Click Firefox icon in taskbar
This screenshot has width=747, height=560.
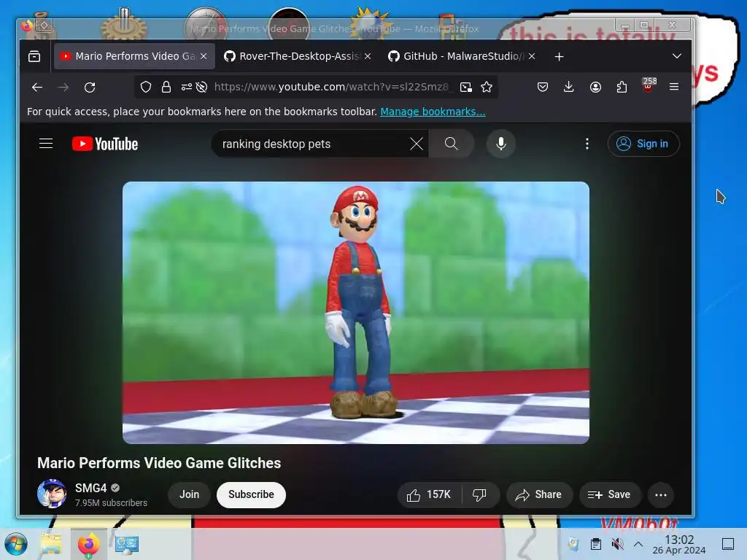coord(88,544)
